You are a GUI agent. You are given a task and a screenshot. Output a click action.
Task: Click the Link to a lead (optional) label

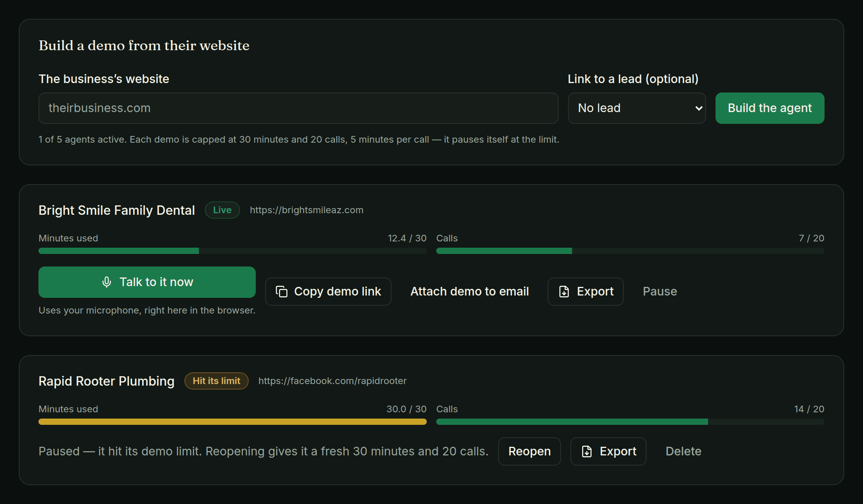[x=633, y=79]
